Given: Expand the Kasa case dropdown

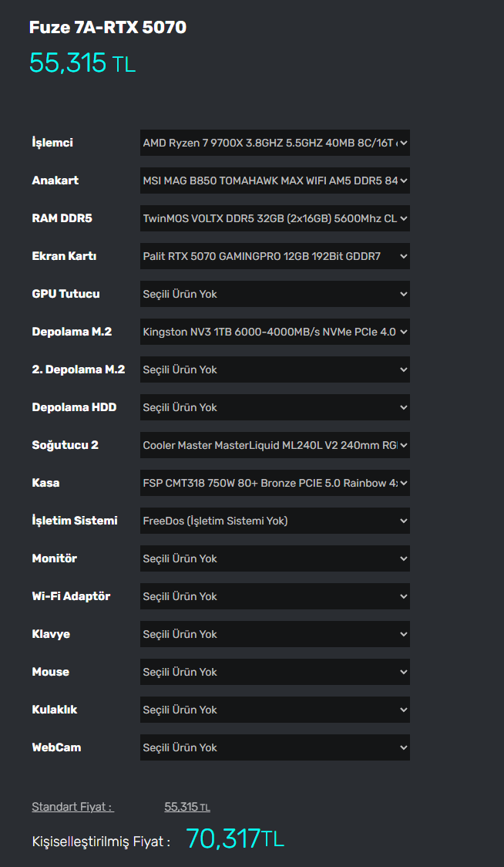Looking at the screenshot, I should tap(274, 483).
